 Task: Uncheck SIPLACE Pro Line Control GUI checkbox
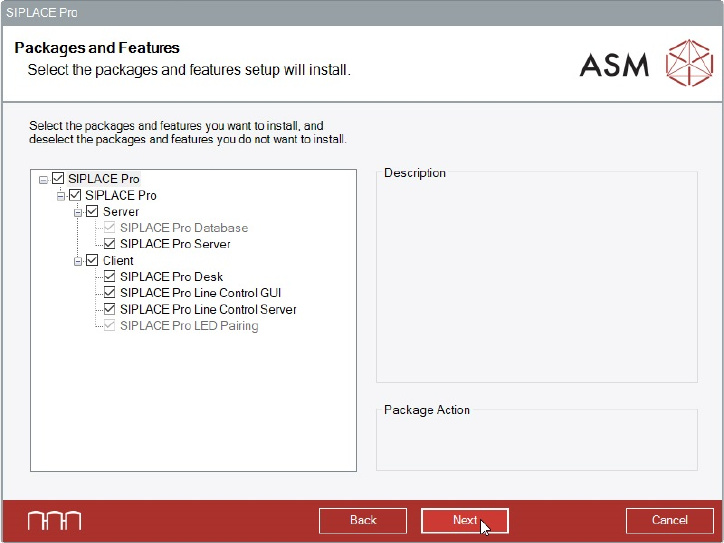tap(109, 292)
